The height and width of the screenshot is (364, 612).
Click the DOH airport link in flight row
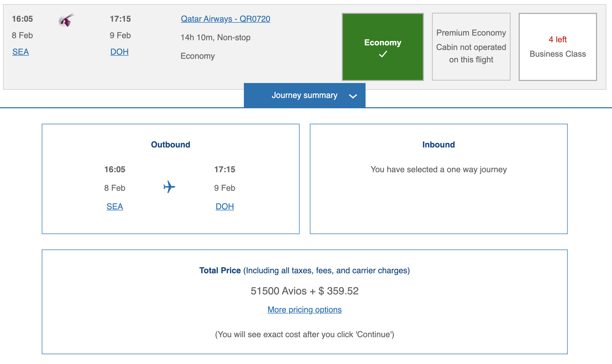(x=119, y=52)
